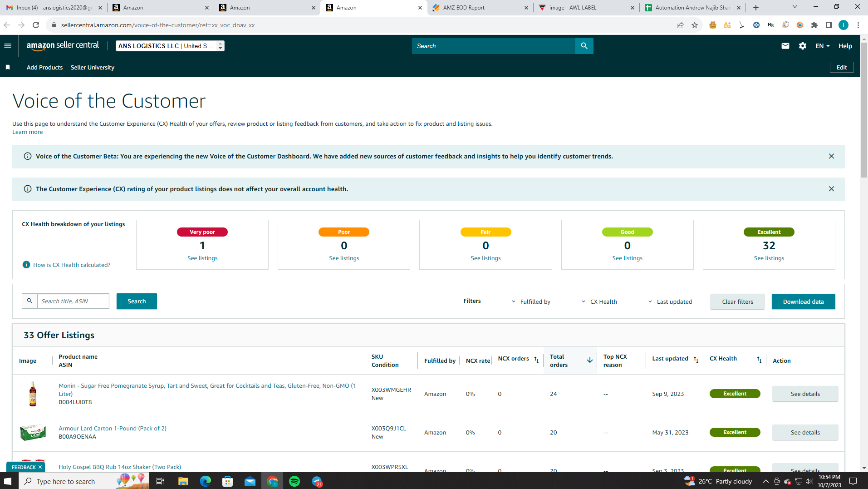
Task: Dismiss the CX rating account health banner
Action: point(831,189)
